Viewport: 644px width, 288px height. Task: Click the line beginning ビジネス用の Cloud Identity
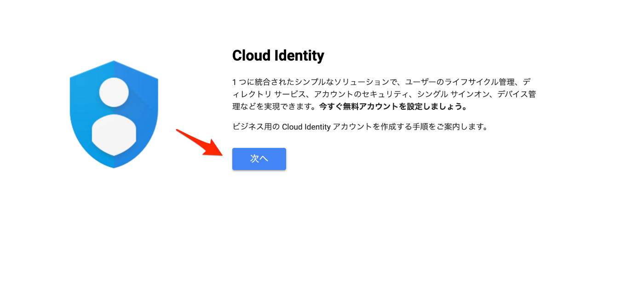[x=360, y=127]
